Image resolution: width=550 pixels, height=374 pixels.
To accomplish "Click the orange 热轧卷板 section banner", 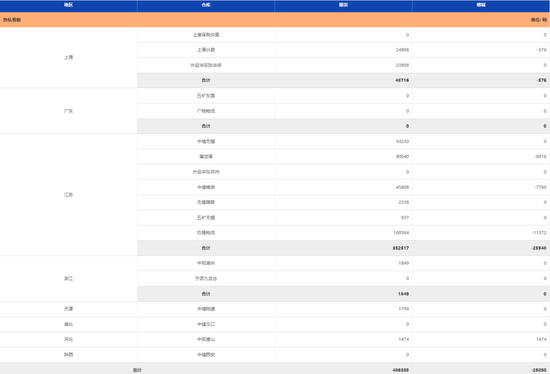I will pyautogui.click(x=275, y=20).
